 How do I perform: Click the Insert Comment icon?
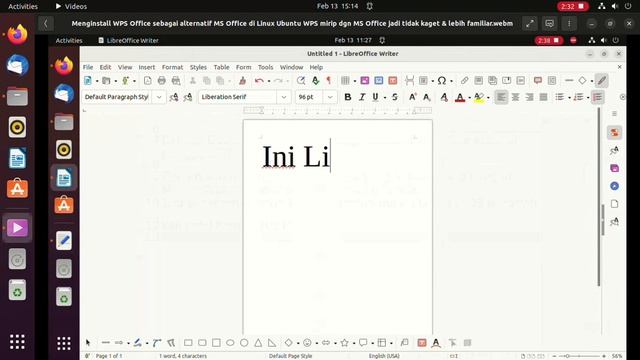538,80
